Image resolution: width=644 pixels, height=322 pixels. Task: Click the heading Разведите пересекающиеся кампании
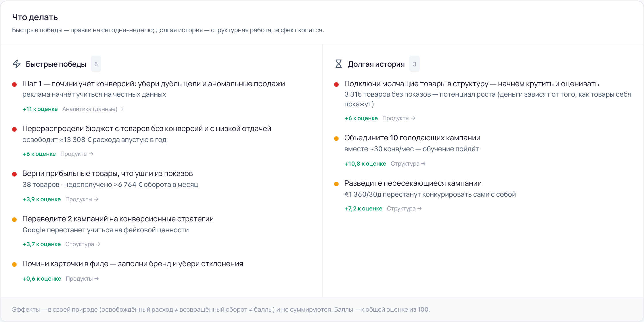(413, 183)
